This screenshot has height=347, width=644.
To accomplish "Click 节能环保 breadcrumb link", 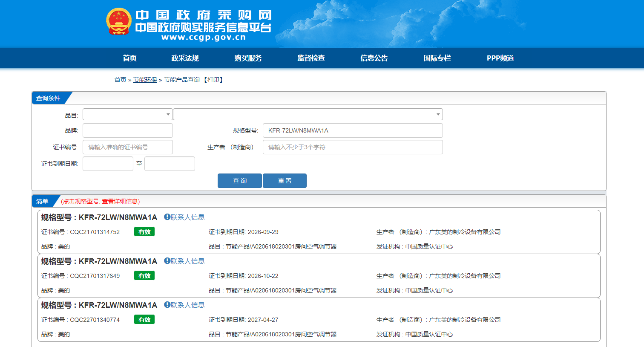I will coord(145,80).
